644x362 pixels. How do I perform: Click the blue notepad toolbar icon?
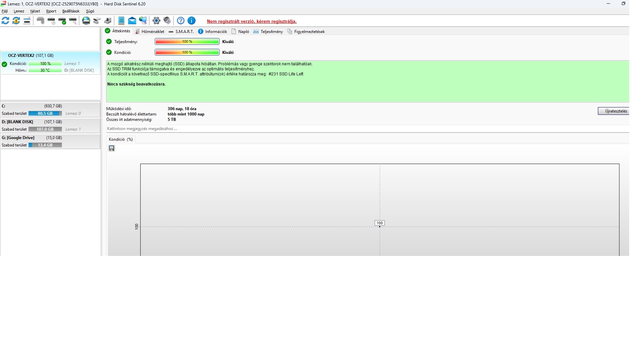click(121, 21)
